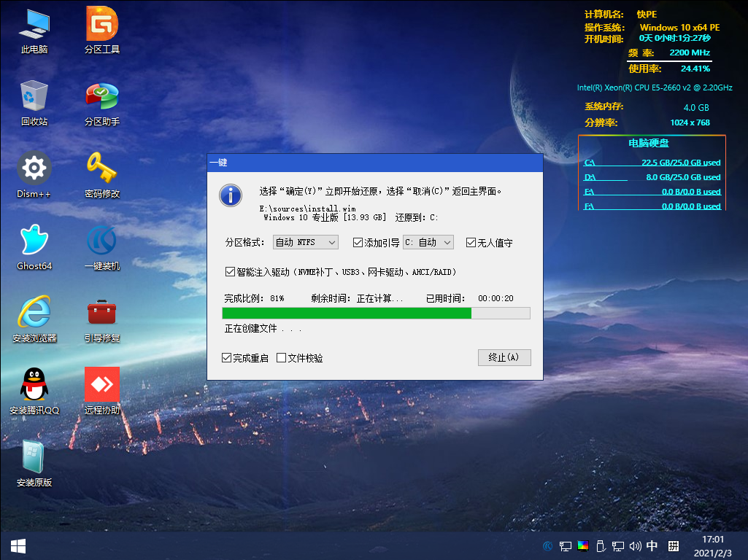Click the 中 input method indicator in the tray
Viewport: 748px width, 560px height.
pyautogui.click(x=652, y=545)
